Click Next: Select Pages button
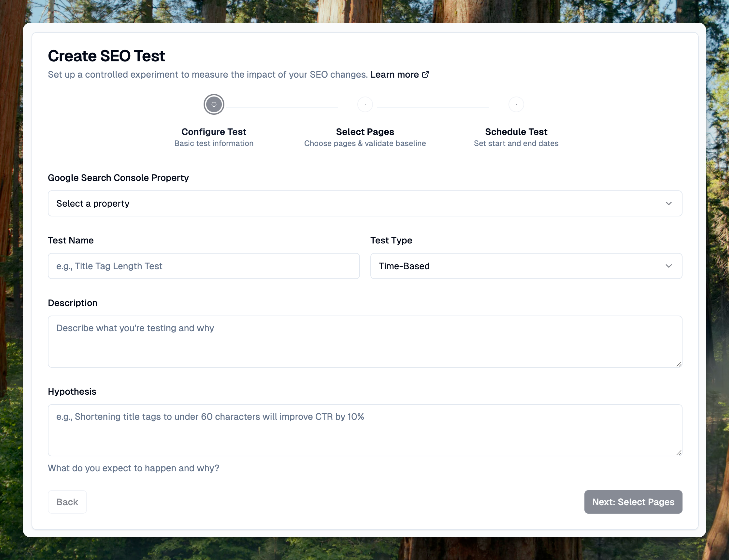The image size is (729, 560). (633, 502)
